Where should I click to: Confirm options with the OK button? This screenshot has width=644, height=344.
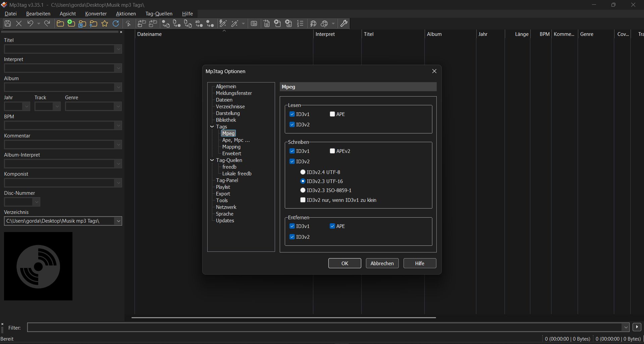345,264
